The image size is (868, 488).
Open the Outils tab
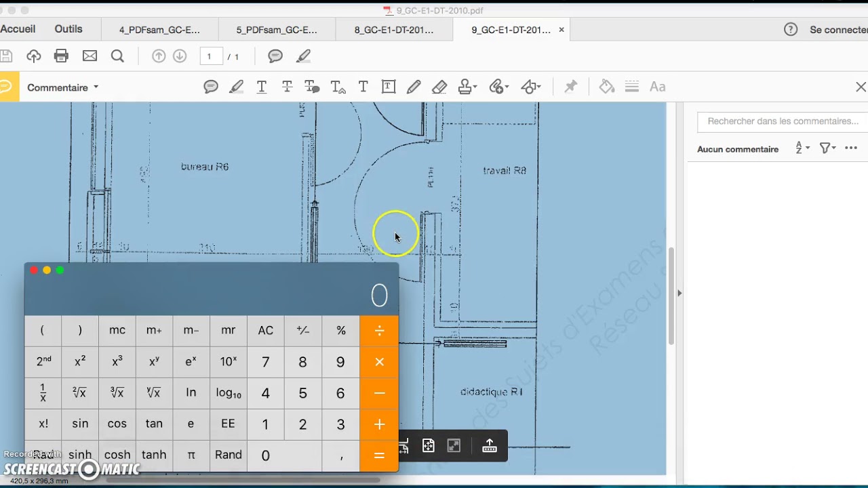(x=68, y=29)
